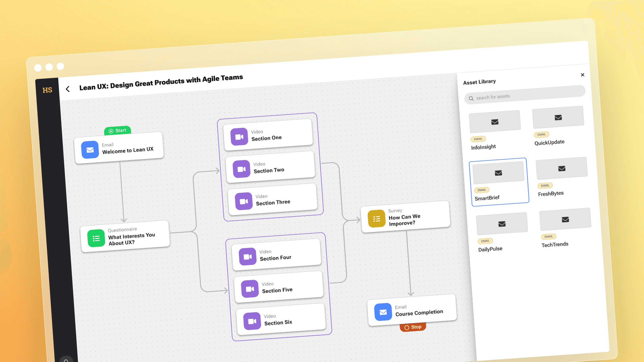Click the green questionnaire list icon
This screenshot has height=362, width=644.
click(96, 238)
